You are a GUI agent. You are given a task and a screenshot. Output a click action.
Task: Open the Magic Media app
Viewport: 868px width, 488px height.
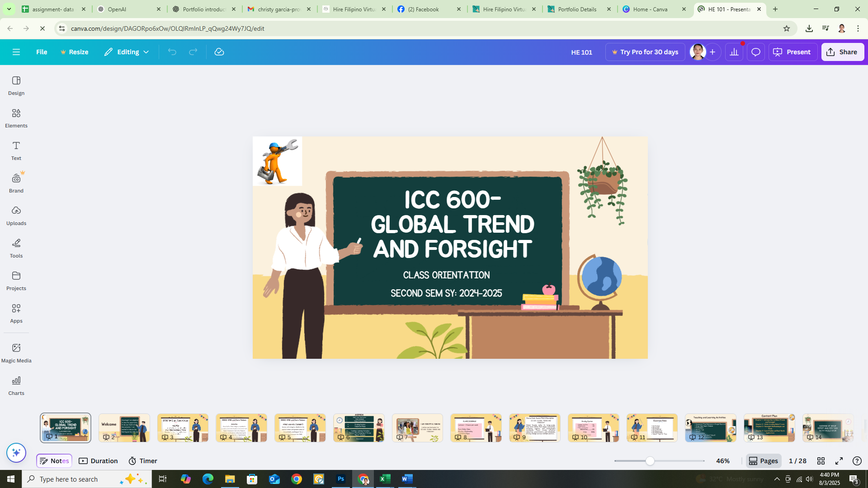tap(16, 353)
